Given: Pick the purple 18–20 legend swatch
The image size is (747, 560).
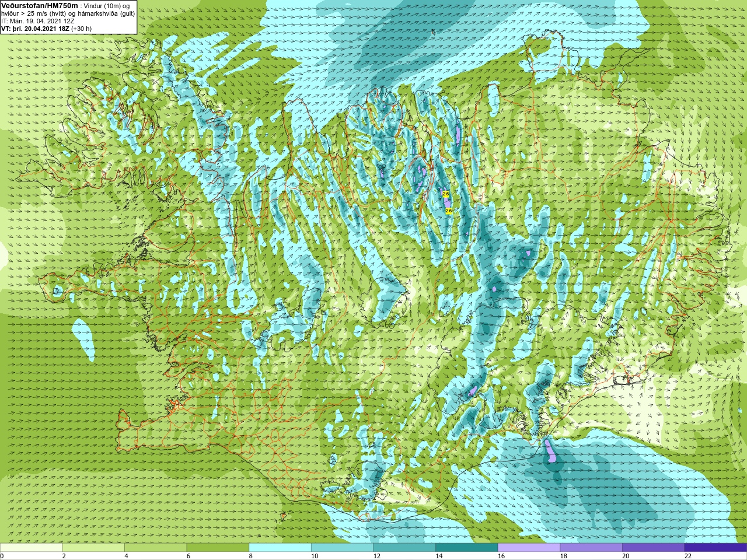Looking at the screenshot, I should [591, 547].
